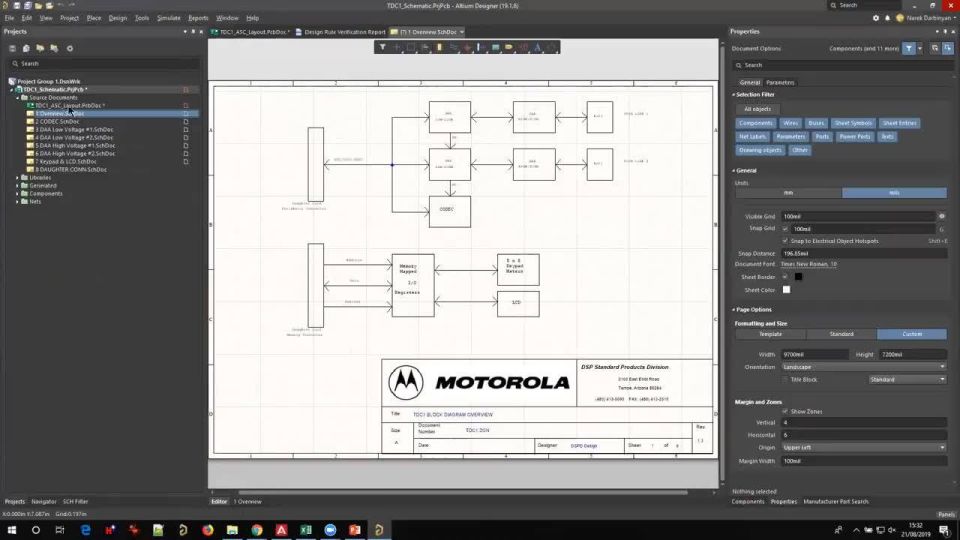
Task: Collapse the Selection Filter section
Action: point(733,95)
